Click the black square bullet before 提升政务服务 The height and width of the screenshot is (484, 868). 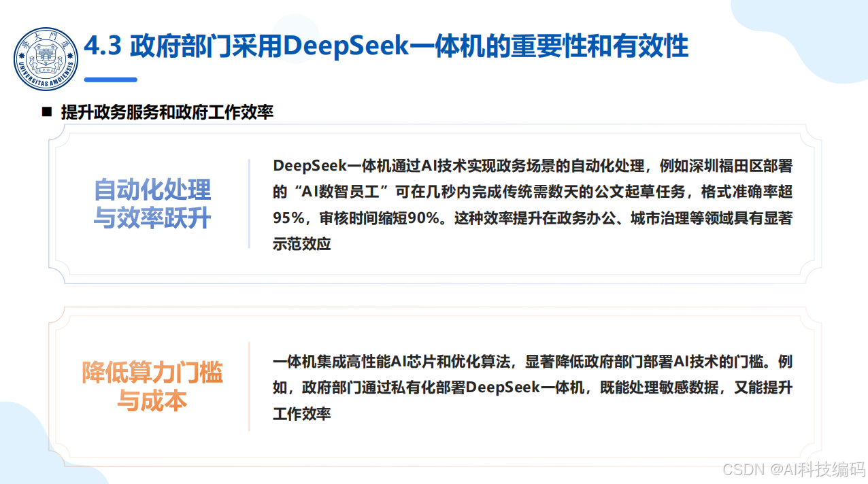click(x=47, y=112)
